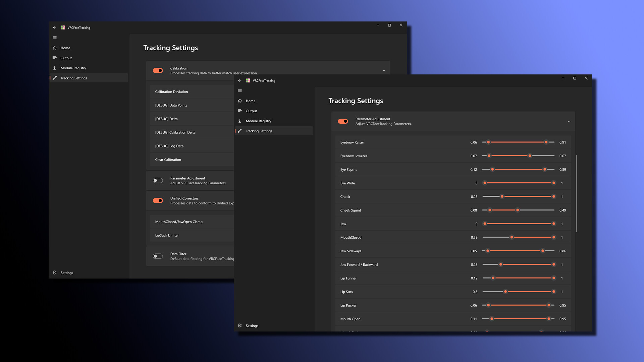
Task: Collapse the Calibration section chevron
Action: pos(384,70)
